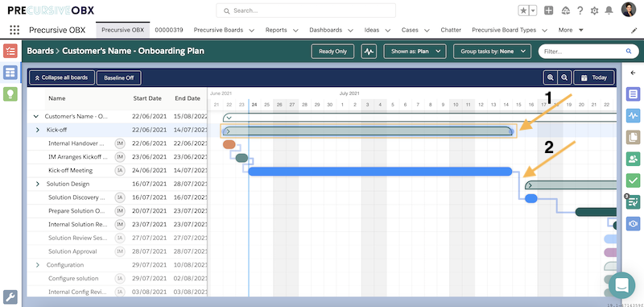Click the Name column header
Image resolution: width=644 pixels, height=307 pixels.
click(x=56, y=98)
